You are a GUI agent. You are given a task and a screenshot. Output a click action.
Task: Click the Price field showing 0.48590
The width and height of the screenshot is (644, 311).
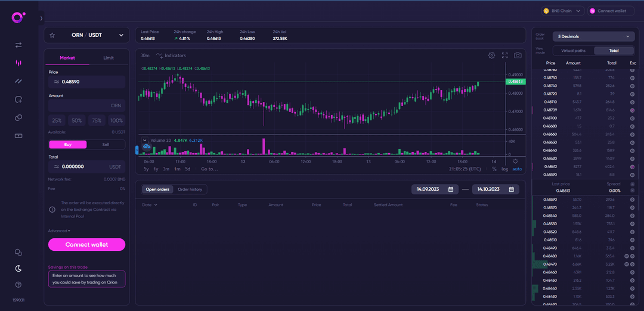86,82
